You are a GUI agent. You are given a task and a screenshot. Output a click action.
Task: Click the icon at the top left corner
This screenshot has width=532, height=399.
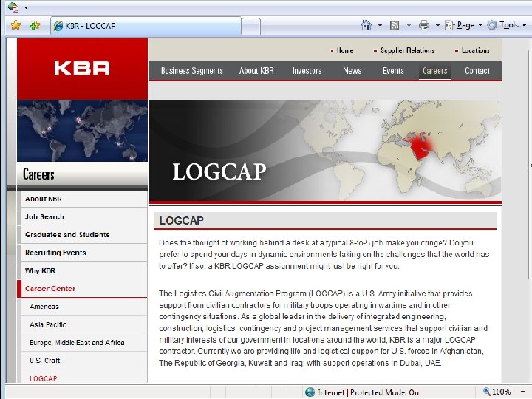pyautogui.click(x=13, y=7)
